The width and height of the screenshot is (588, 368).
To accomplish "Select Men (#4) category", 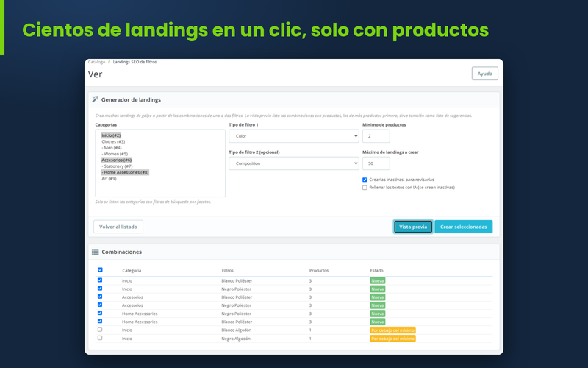I will [112, 148].
